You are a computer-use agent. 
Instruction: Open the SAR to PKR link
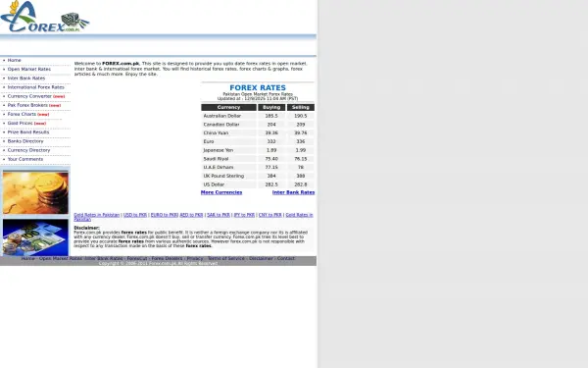pos(219,215)
